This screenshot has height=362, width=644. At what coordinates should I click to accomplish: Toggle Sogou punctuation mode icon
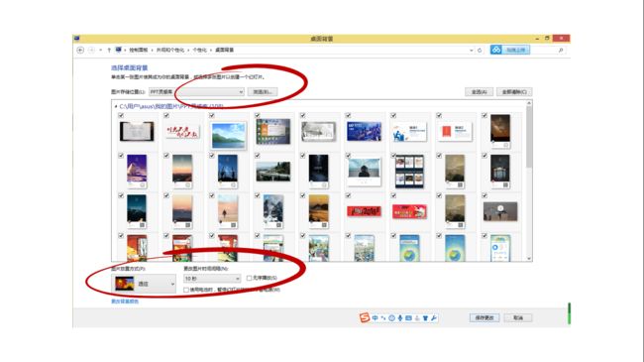pos(383,318)
